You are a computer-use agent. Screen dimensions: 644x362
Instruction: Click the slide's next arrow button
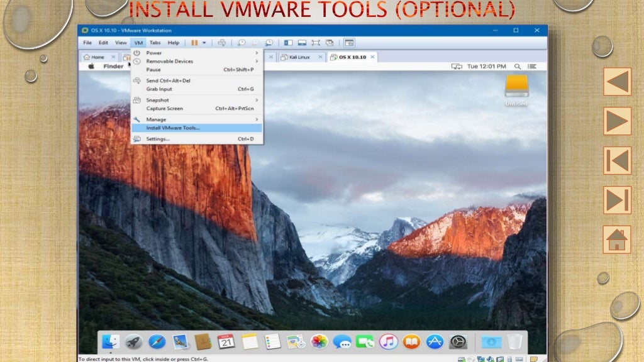click(618, 121)
